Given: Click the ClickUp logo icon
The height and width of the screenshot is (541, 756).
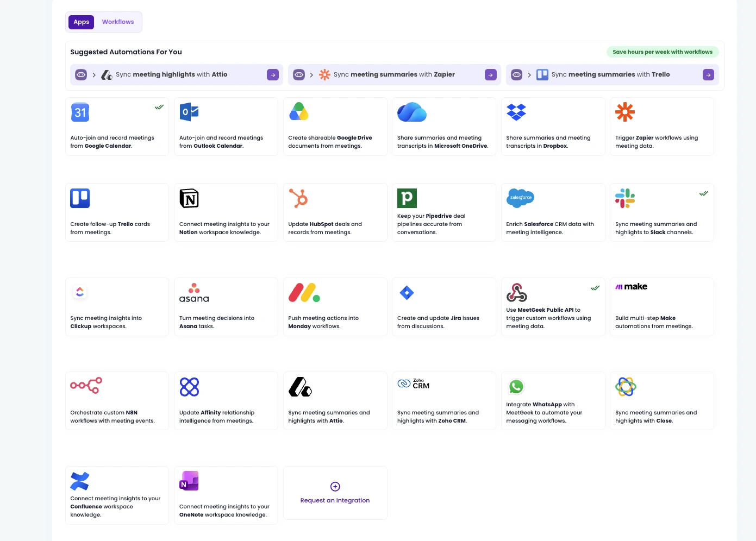Looking at the screenshot, I should pos(80,292).
